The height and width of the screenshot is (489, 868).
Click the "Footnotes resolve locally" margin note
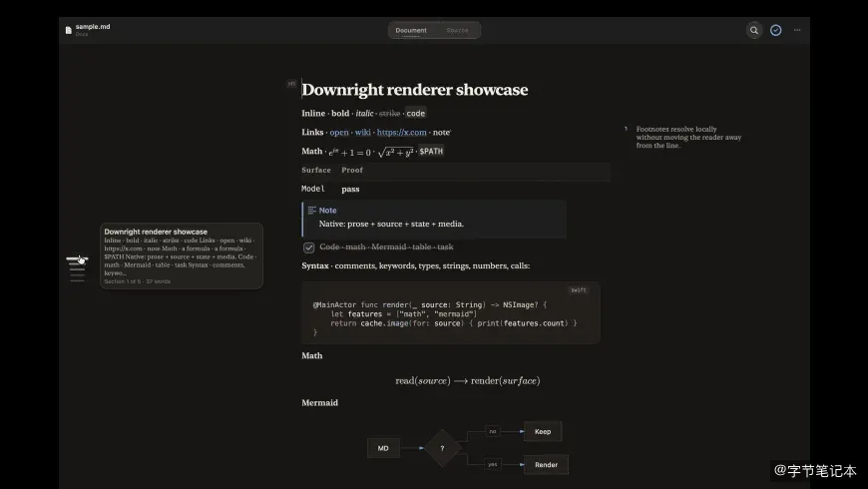(x=688, y=138)
